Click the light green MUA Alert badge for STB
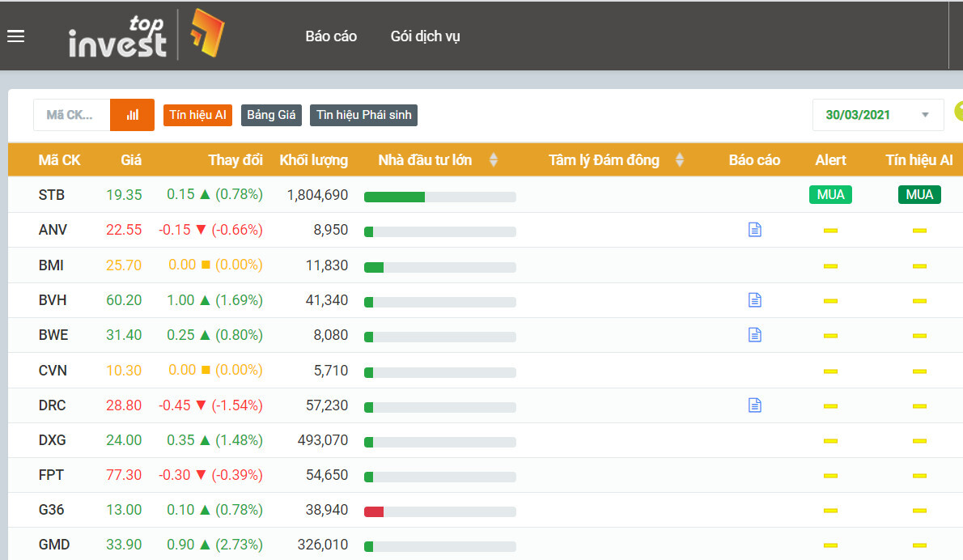The width and height of the screenshot is (963, 560). (830, 194)
